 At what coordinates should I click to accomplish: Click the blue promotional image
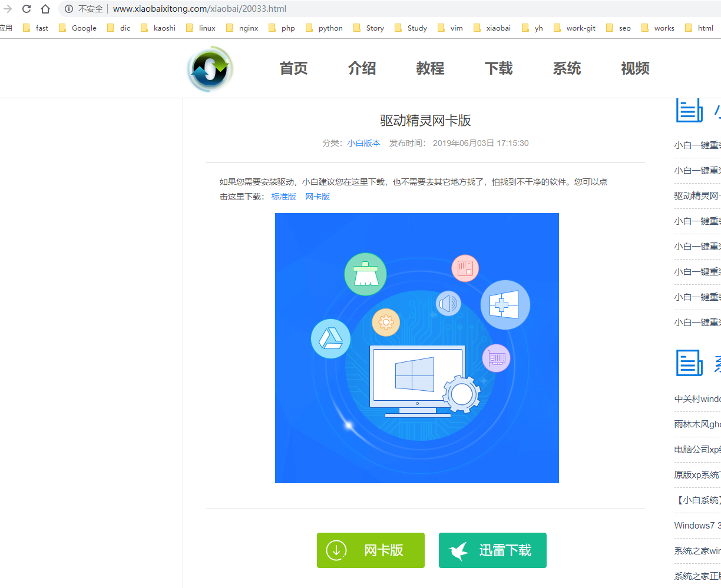pos(417,347)
